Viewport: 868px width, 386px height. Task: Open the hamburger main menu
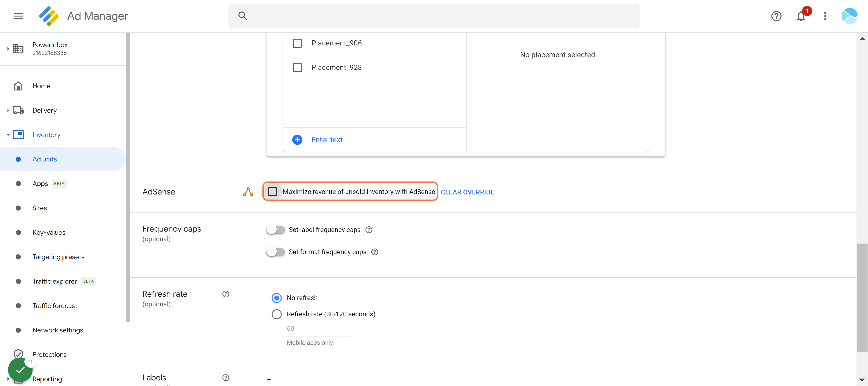coord(18,16)
